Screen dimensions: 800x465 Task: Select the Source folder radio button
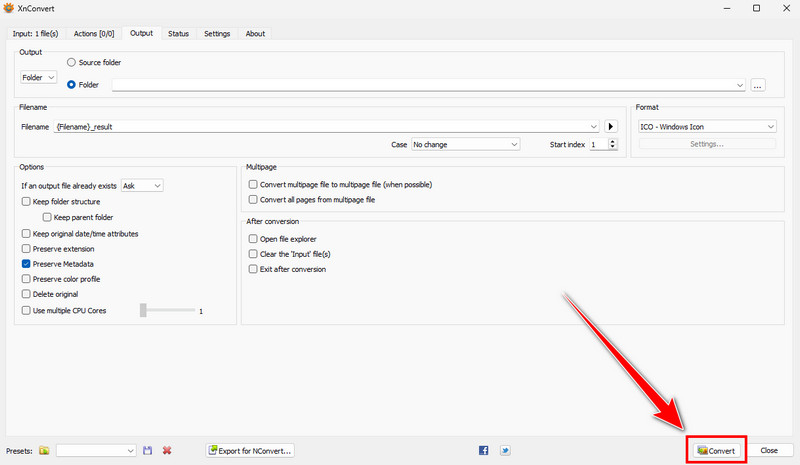click(x=72, y=63)
